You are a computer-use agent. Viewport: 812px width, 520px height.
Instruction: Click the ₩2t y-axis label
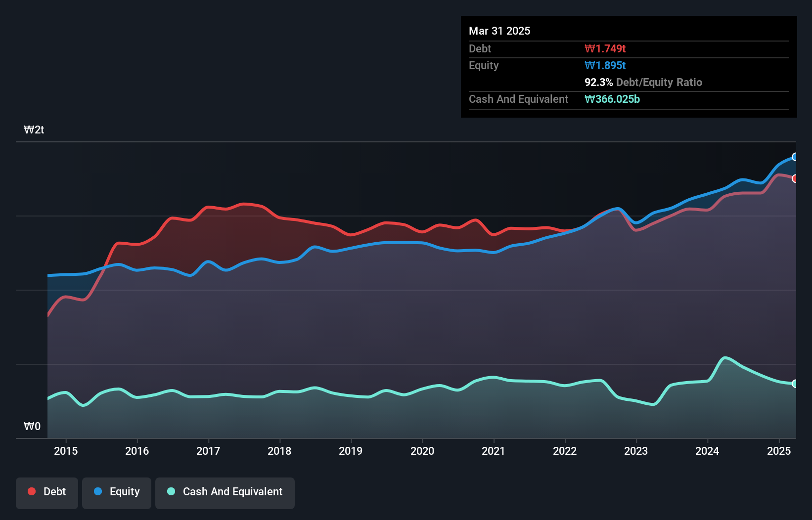pos(34,130)
